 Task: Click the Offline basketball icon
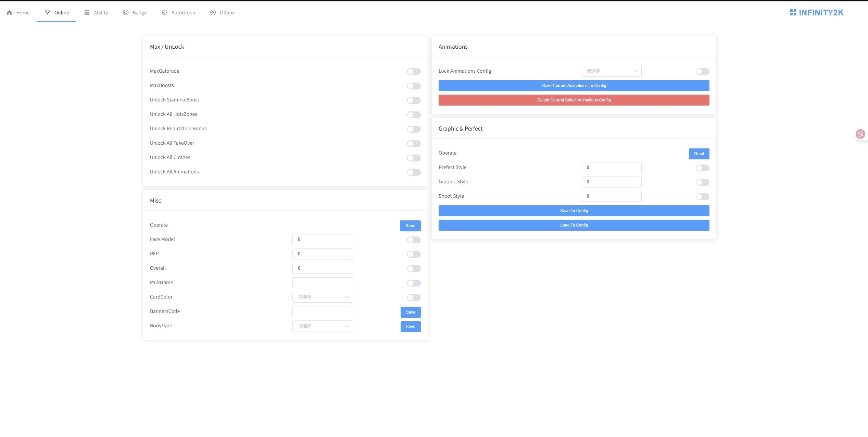(x=213, y=12)
